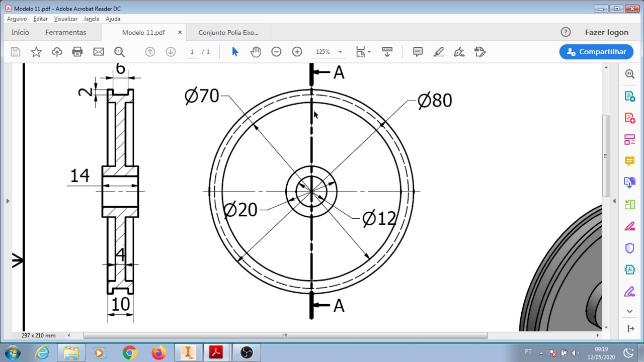
Task: Open the Sign document pen tool
Action: [459, 52]
